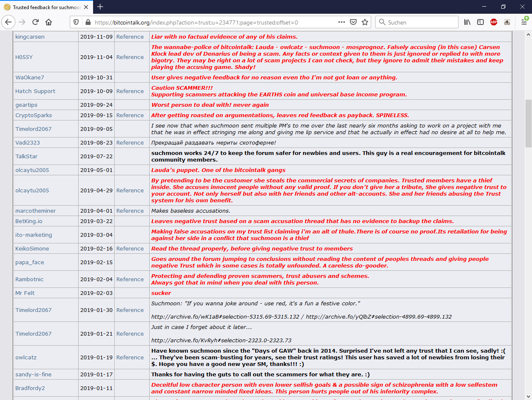532x400 pixels.
Task: Show site security padlock details
Action: tap(88, 22)
